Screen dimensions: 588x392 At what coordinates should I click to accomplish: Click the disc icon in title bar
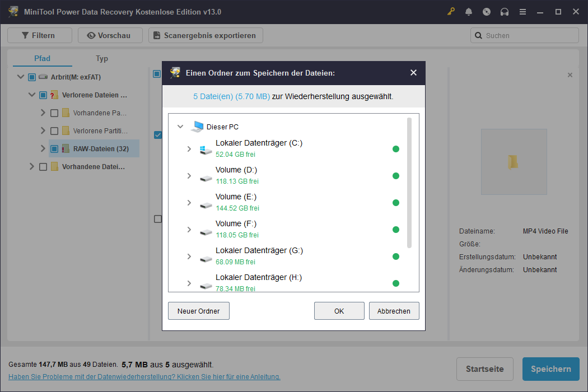coord(487,12)
